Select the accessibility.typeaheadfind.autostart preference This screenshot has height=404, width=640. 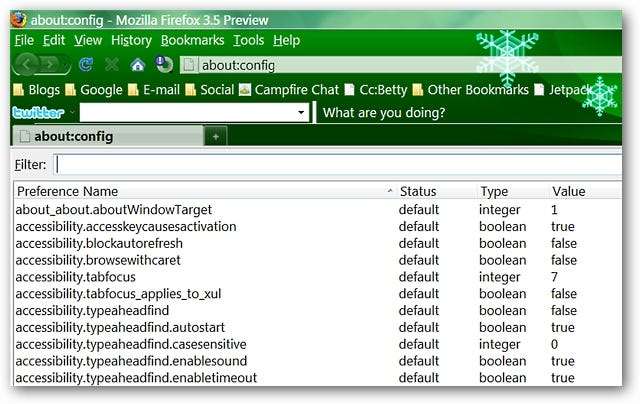coord(120,327)
